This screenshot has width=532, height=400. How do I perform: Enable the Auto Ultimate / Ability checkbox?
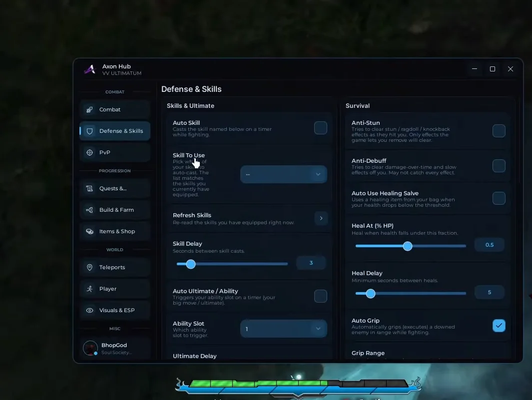(320, 296)
